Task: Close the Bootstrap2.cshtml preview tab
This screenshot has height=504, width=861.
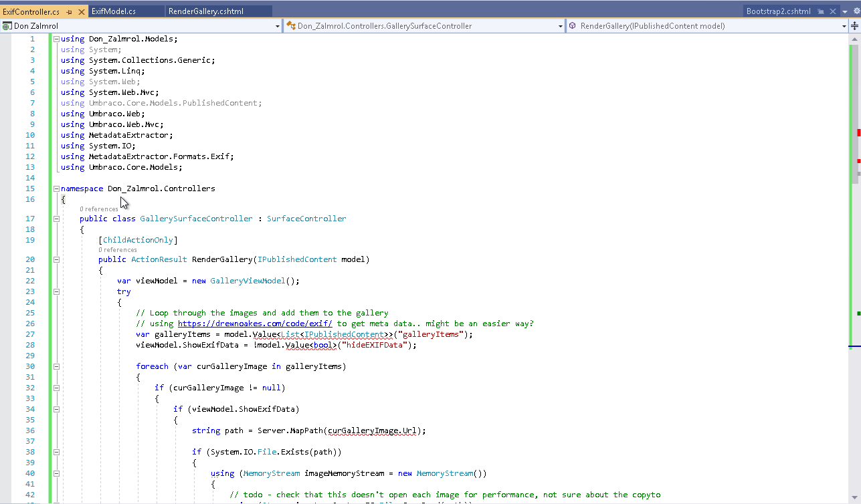Action: 833,11
